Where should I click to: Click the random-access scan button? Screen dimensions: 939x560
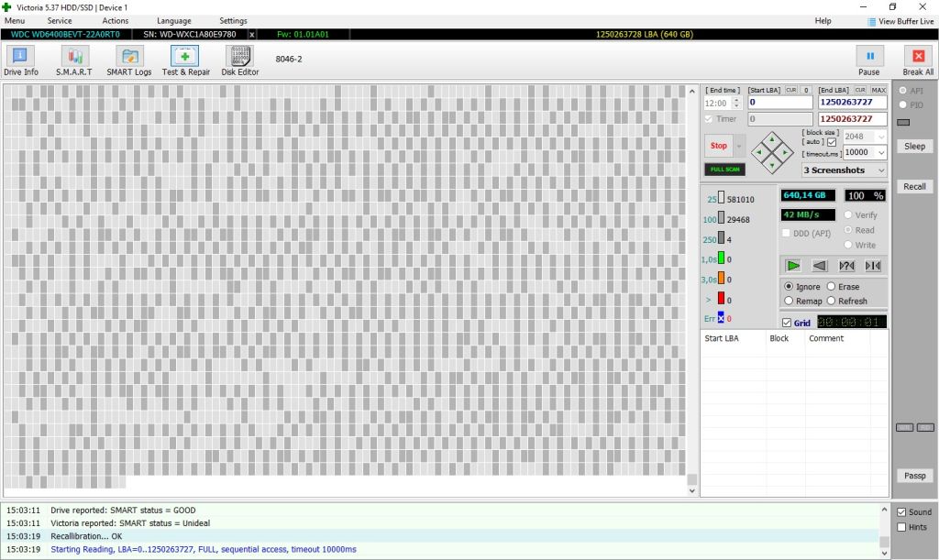[x=846, y=266]
